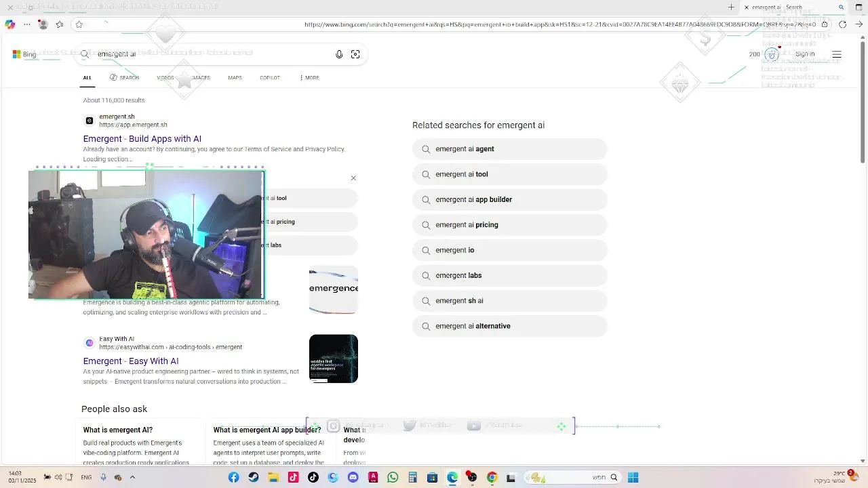Click the browser address bar URL
Screen dimensions: 868x488
(x=560, y=24)
